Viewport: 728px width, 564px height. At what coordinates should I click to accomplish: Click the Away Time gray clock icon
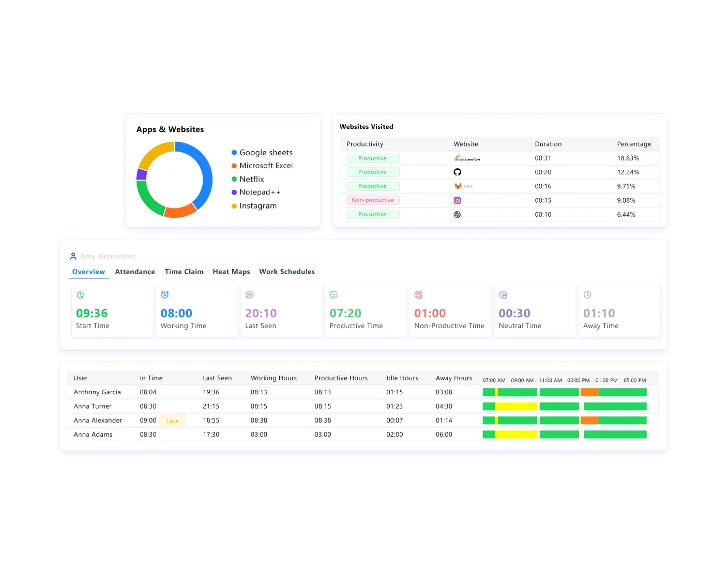587,295
